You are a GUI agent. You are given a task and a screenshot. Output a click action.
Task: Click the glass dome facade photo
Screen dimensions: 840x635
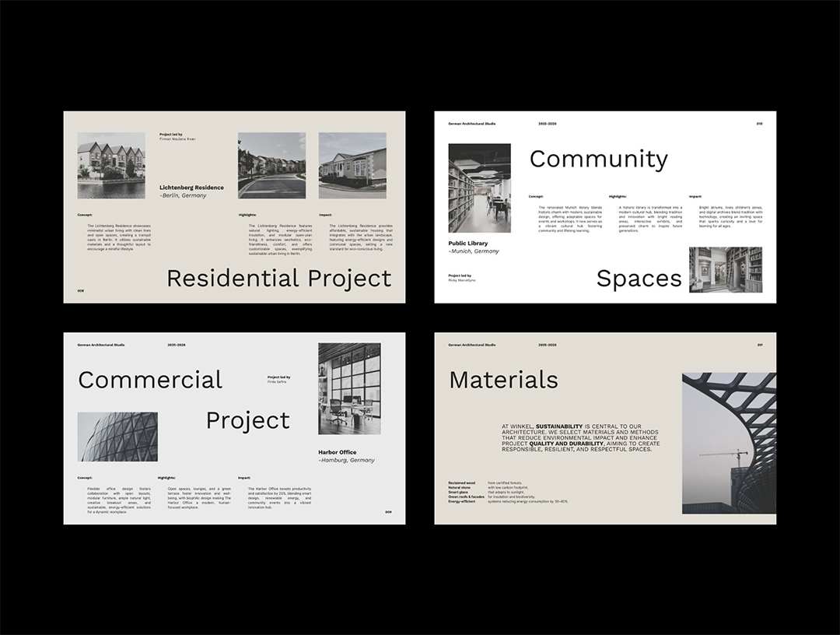117,437
